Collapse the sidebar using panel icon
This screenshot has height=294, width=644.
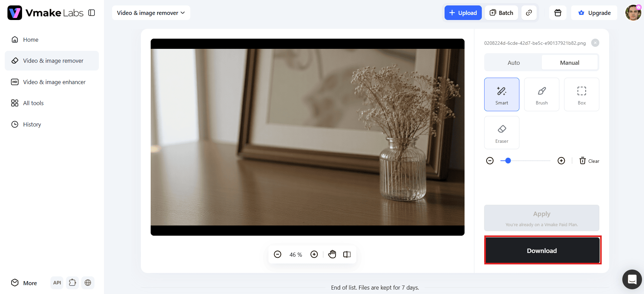pyautogui.click(x=91, y=13)
